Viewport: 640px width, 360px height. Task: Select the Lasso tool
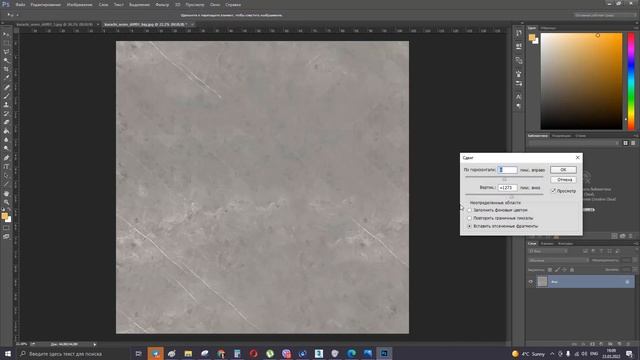6,52
